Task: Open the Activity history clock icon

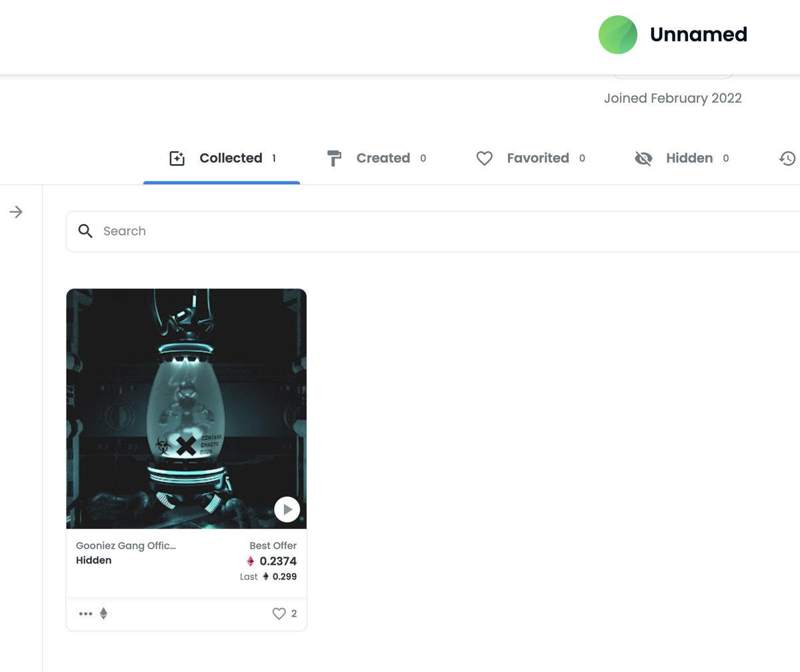Action: tap(787, 159)
